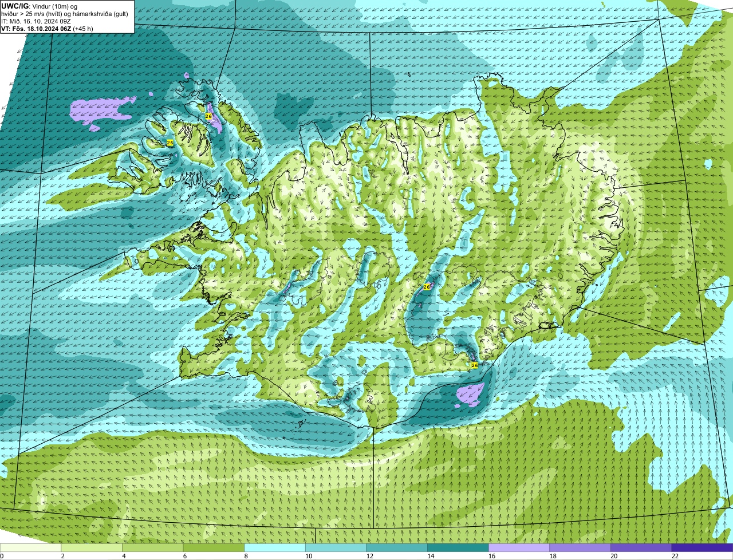Click the yellow 26 gust marker in the central highlands
Screen dimensions: 733x560
[427, 287]
